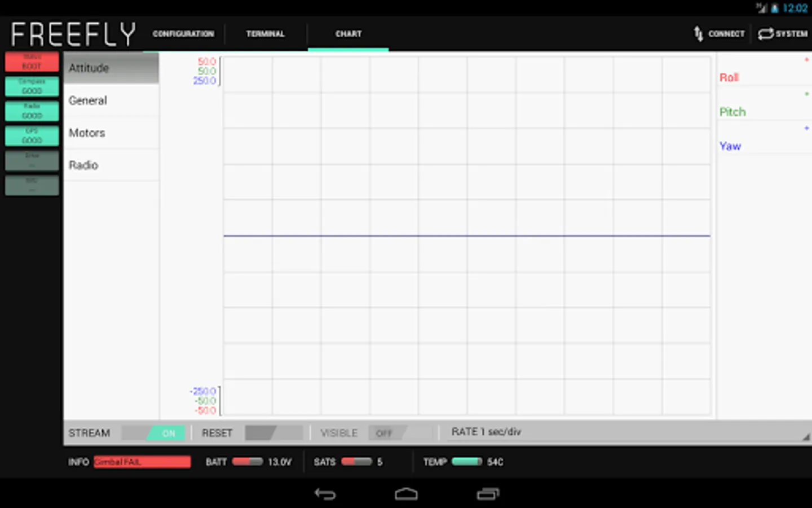Click the System refresh icon
This screenshot has width=812, height=508.
765,34
